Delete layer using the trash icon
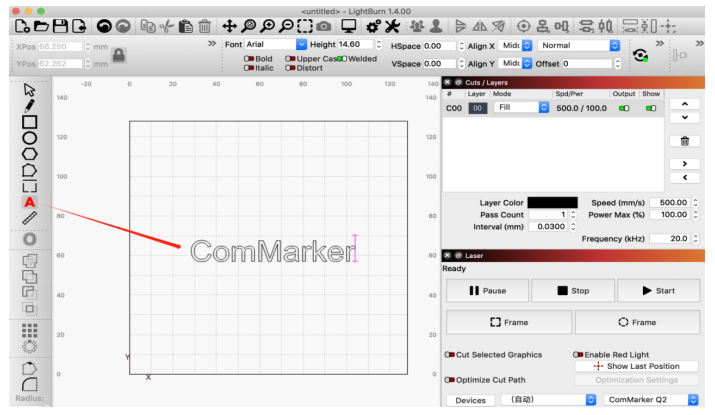The image size is (715, 415). 684,142
